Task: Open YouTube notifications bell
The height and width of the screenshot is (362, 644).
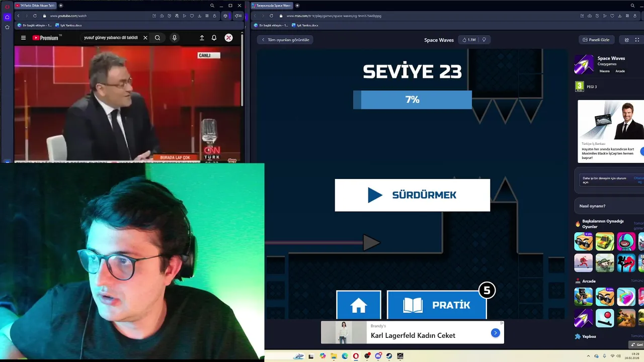Action: (214, 38)
